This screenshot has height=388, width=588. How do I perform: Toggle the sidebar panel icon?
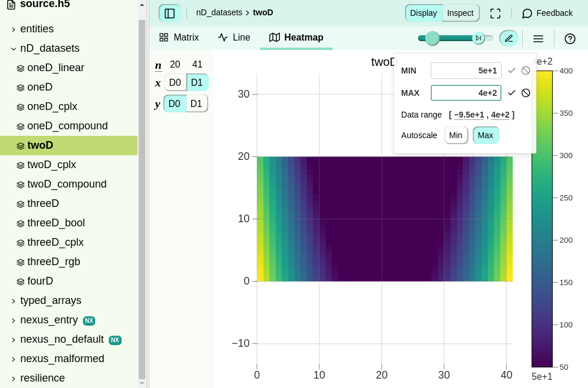coord(169,13)
